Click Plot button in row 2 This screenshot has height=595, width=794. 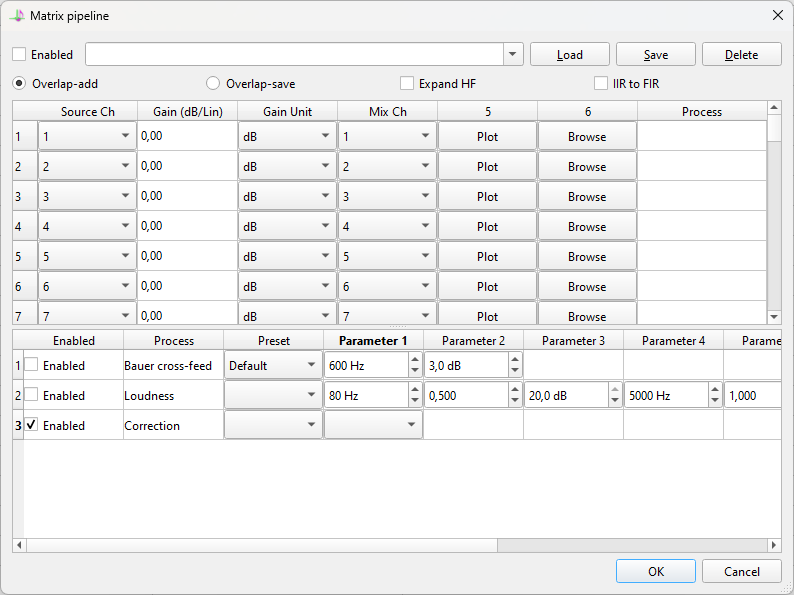pos(487,166)
